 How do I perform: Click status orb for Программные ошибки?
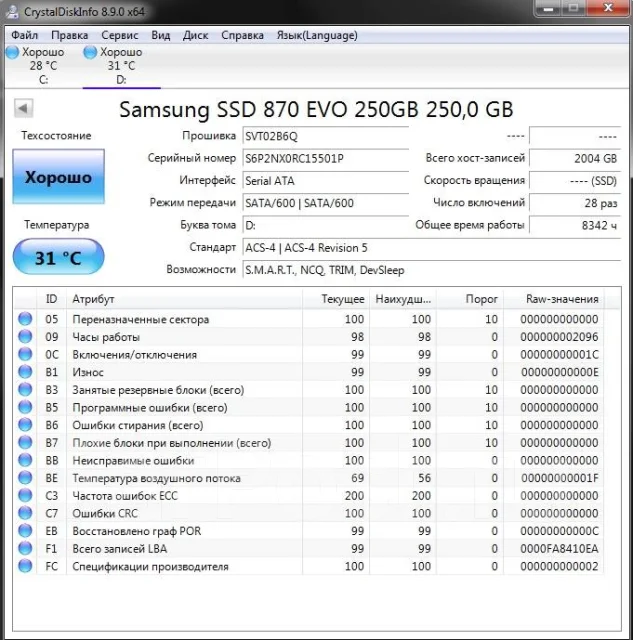coord(25,407)
